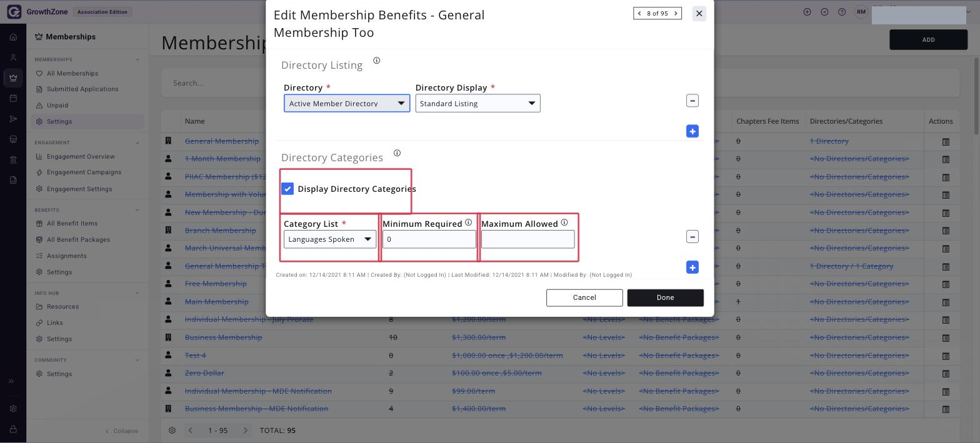Open All Benefit Packages in sidebar
980x443 pixels.
78,240
